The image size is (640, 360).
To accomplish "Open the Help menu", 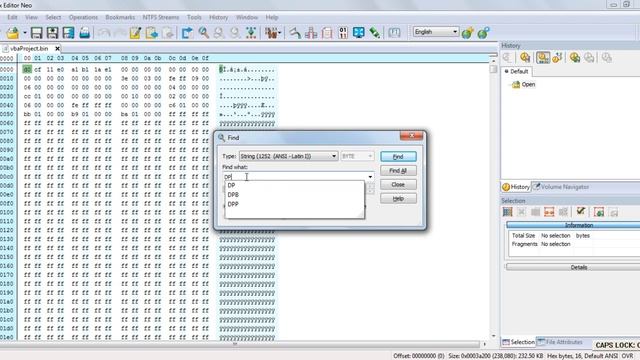I will pos(272,17).
